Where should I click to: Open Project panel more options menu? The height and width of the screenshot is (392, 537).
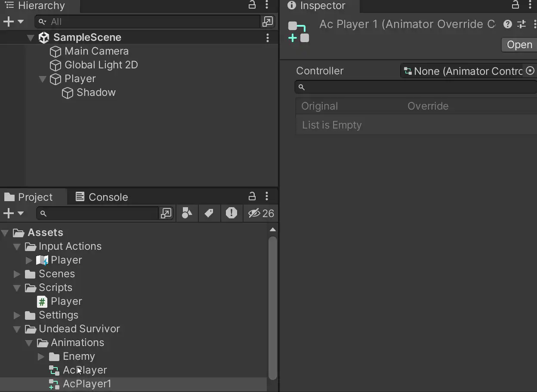(267, 196)
